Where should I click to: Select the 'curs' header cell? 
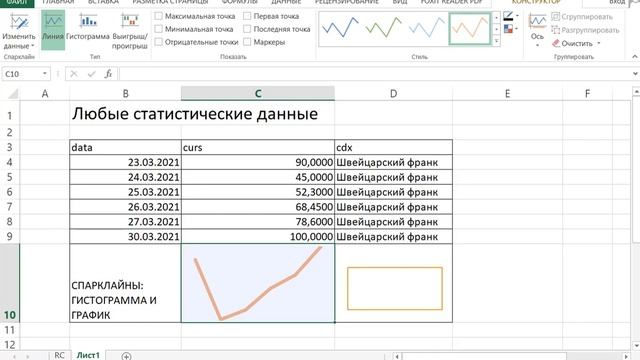pos(258,147)
